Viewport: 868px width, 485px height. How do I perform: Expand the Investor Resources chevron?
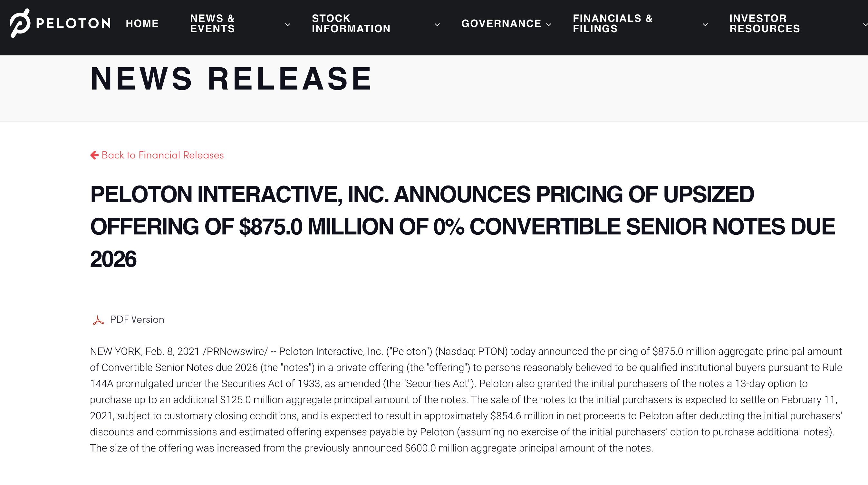865,24
